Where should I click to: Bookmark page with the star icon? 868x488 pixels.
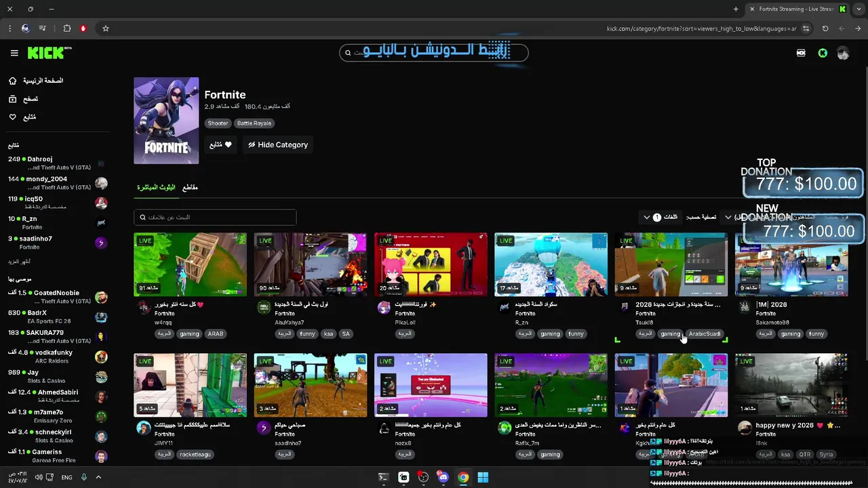coord(106,28)
